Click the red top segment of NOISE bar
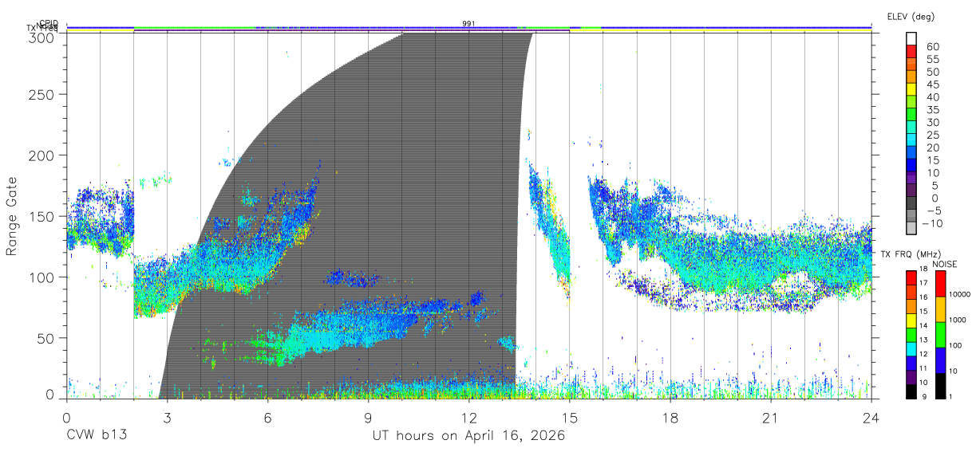 click(x=940, y=284)
